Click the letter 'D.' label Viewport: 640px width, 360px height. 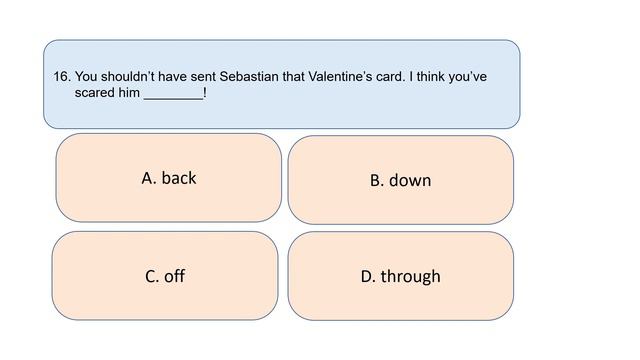(x=368, y=276)
